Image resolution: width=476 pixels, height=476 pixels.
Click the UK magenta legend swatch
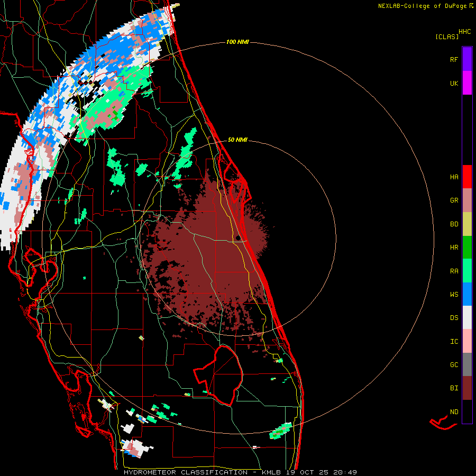click(467, 83)
